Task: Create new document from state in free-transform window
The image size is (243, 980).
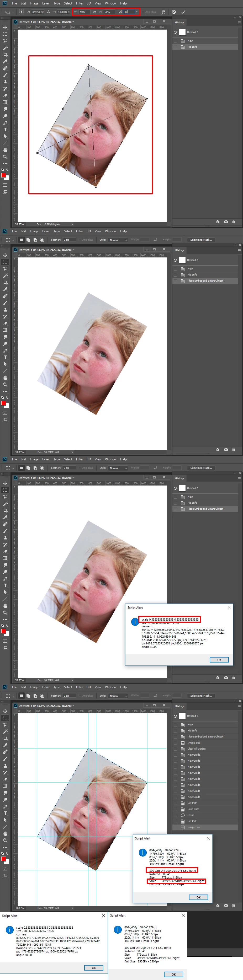Action: pyautogui.click(x=218, y=222)
